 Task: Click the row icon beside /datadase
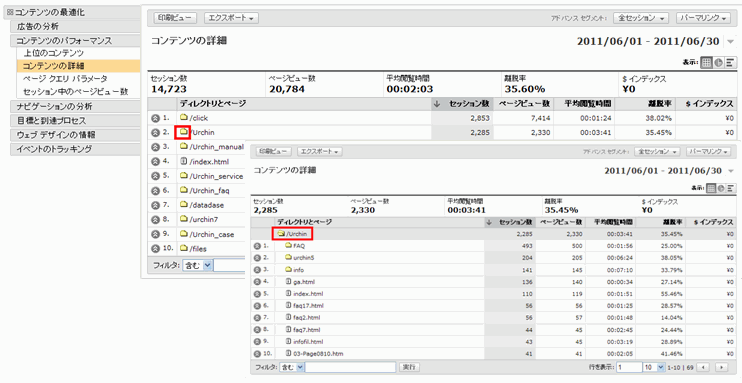(155, 205)
